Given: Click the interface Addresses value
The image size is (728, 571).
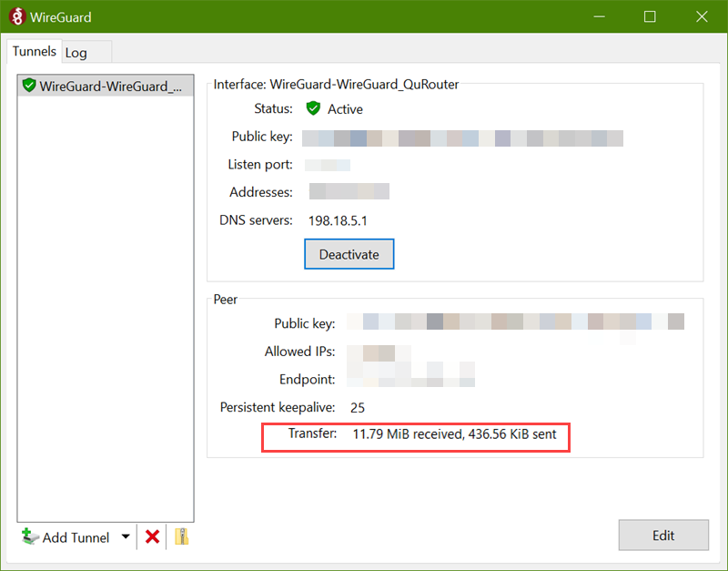Looking at the screenshot, I should (349, 191).
